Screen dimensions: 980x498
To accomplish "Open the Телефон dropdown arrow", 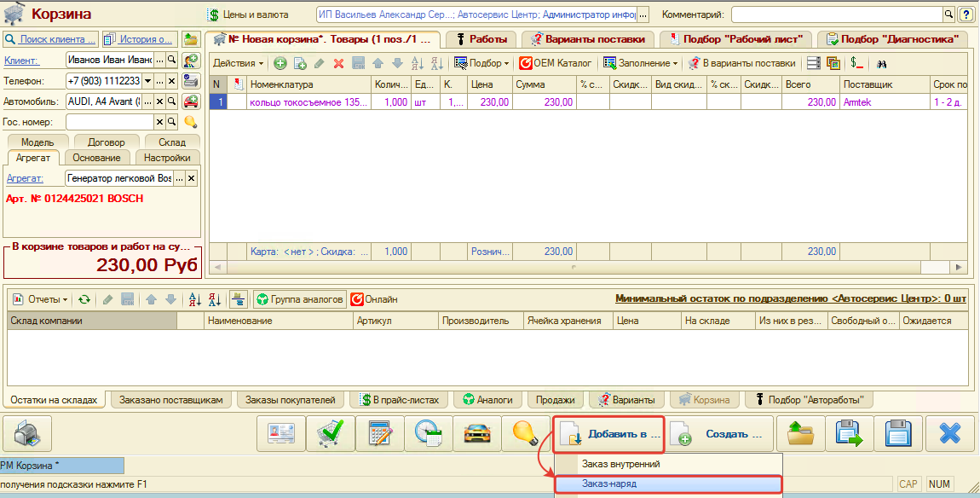I will (x=148, y=81).
